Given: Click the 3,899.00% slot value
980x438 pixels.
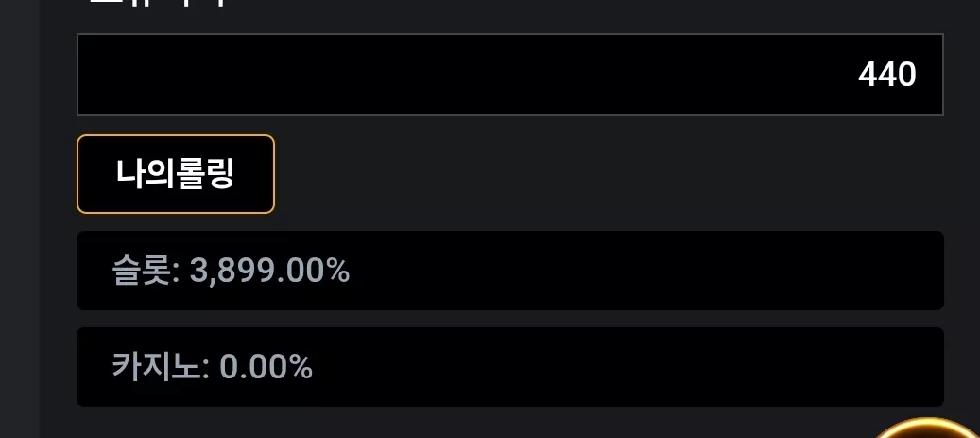Looking at the screenshot, I should coord(269,271).
